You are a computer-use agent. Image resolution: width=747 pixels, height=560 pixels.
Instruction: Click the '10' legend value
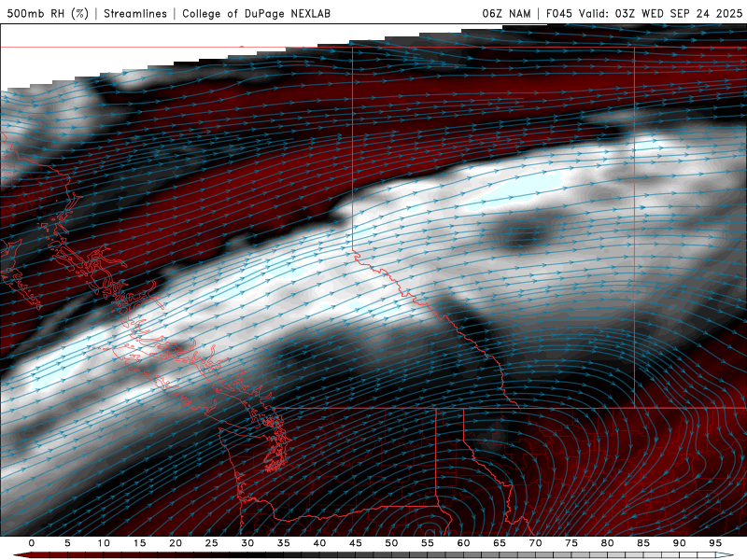(x=104, y=543)
